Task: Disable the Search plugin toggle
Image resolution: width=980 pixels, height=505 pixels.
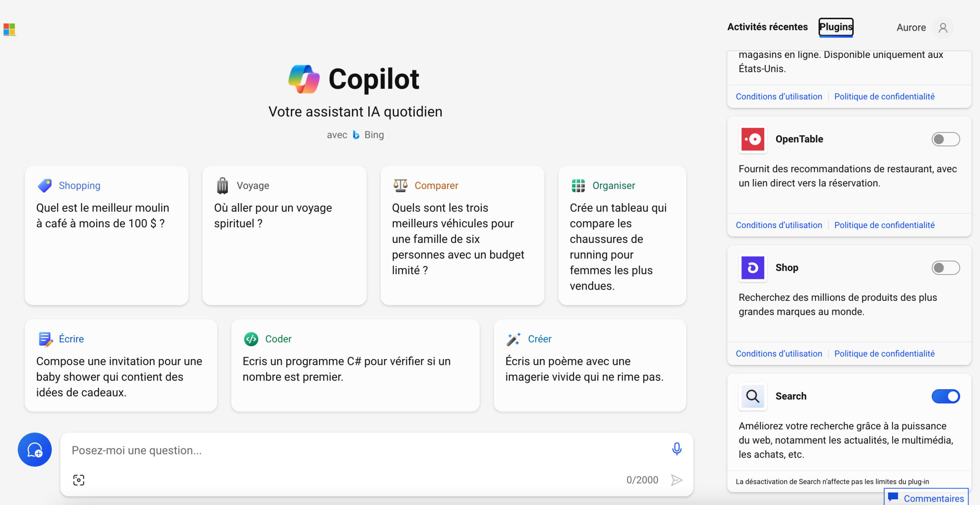Action: coord(946,396)
